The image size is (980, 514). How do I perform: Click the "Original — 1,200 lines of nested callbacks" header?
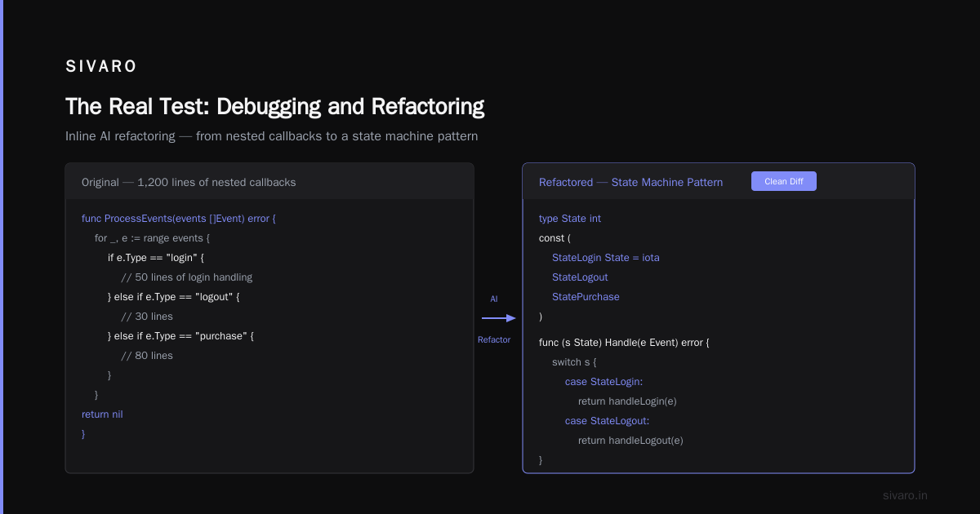tap(189, 182)
